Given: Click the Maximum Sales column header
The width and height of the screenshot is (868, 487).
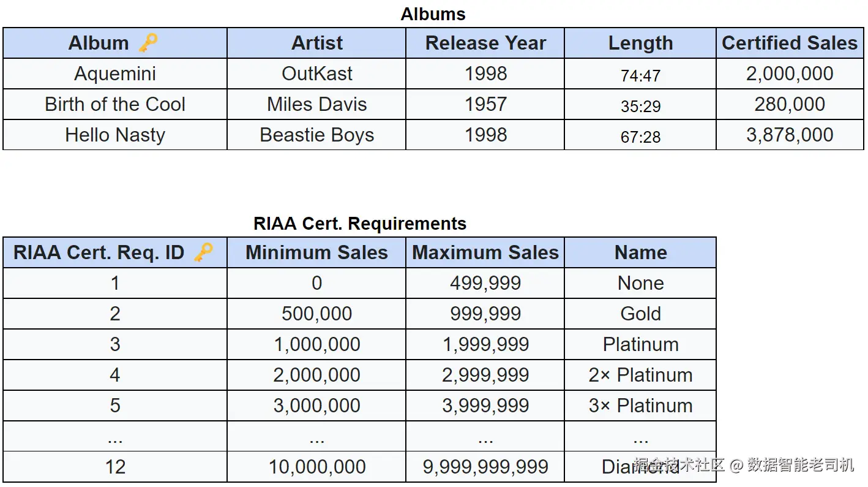Looking at the screenshot, I should [485, 252].
